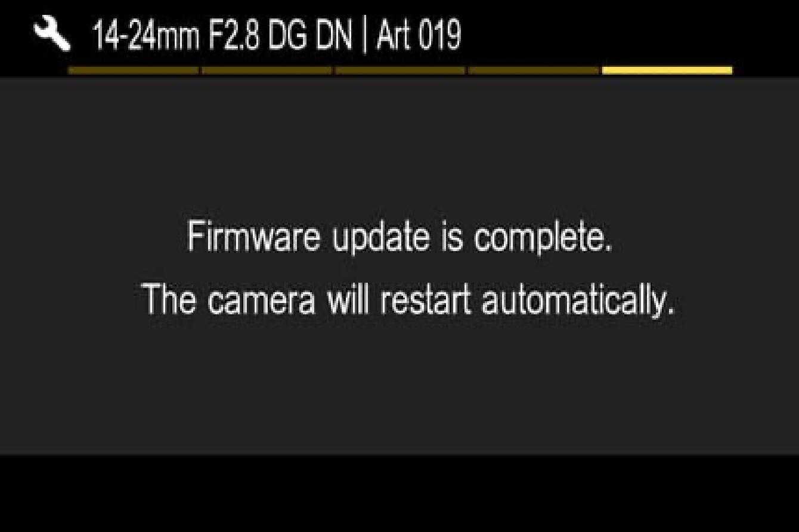Click the word 'Firmware' in the message

[x=253, y=236]
